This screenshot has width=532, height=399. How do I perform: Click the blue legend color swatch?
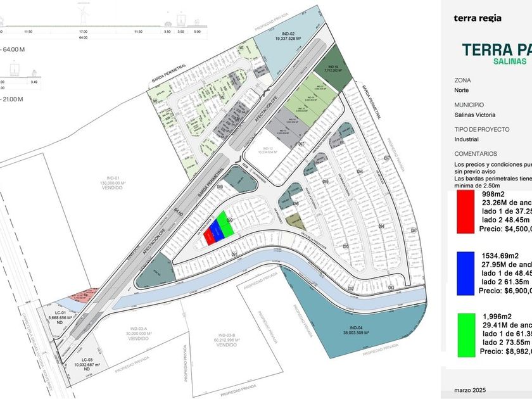pos(465,273)
